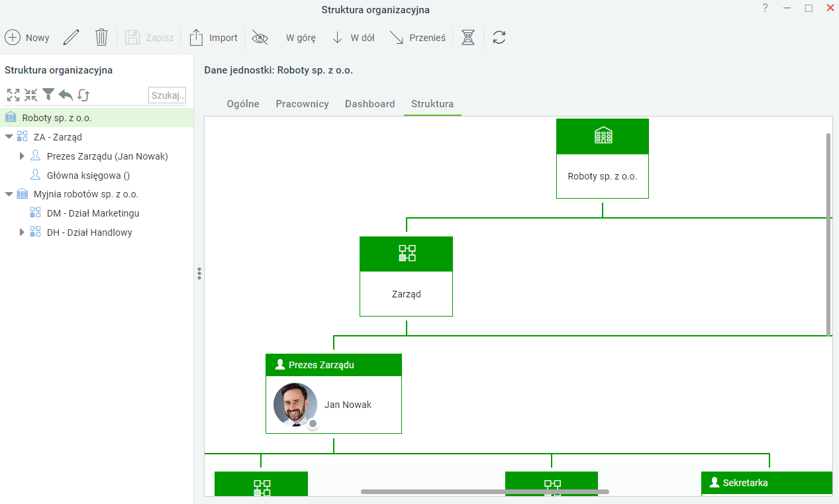Viewport: 839px width, 504px height.
Task: Collapse Myjnia robotów sp. z o.o. node
Action: tap(9, 194)
